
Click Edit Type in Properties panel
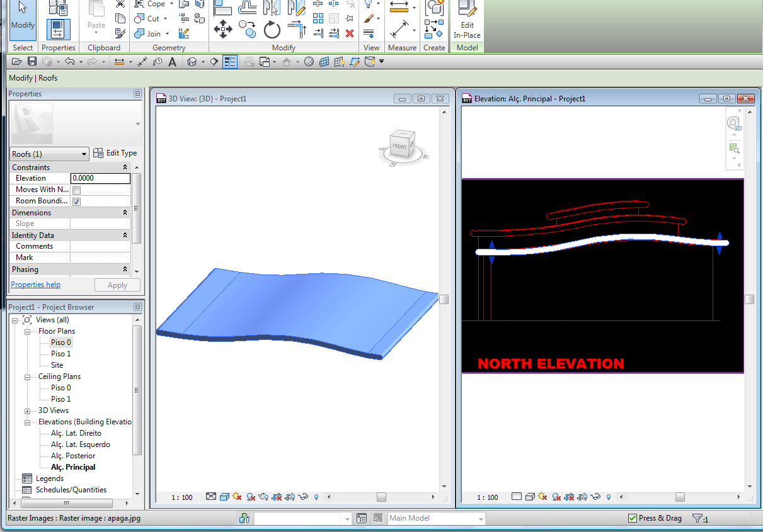click(x=115, y=153)
